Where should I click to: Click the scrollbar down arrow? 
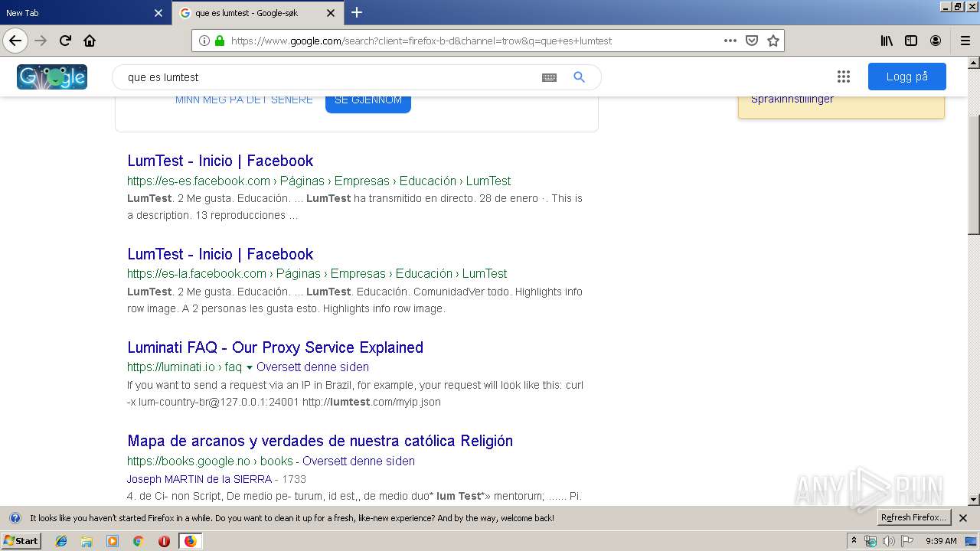974,500
